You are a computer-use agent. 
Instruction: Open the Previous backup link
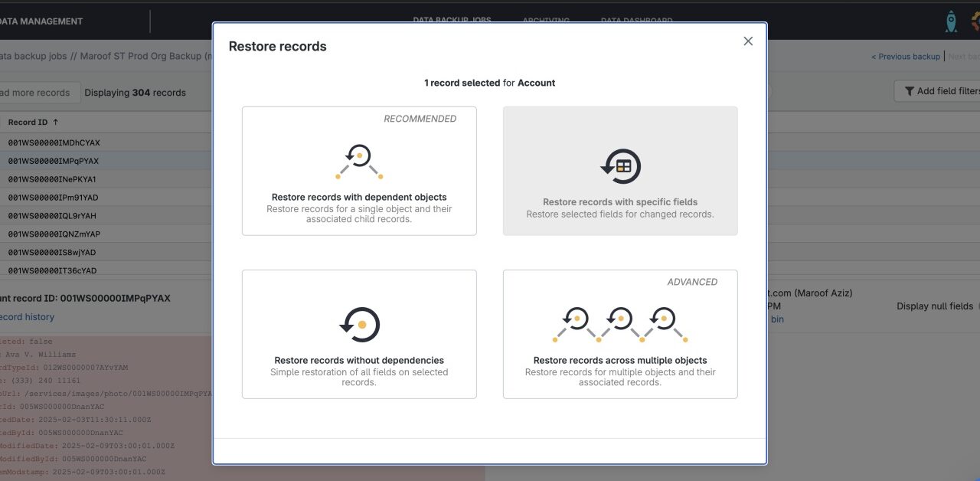[x=906, y=56]
